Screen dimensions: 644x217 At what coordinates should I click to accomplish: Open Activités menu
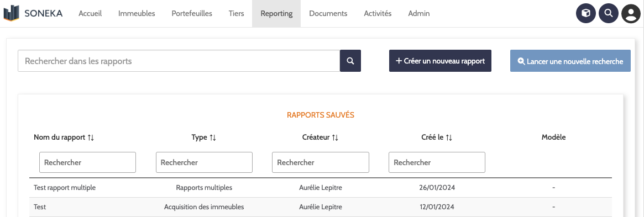(x=378, y=14)
